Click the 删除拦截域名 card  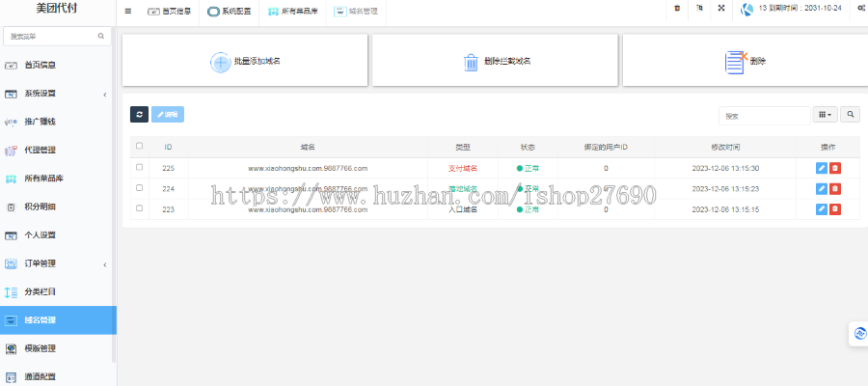tap(495, 61)
